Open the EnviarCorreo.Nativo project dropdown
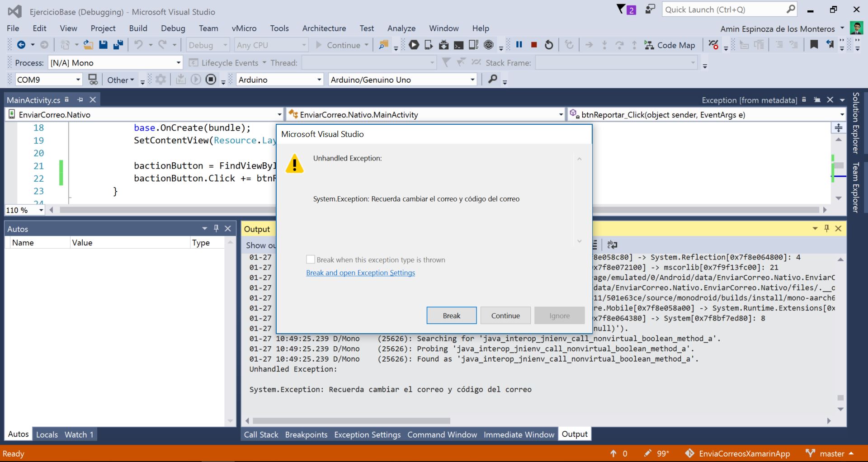This screenshot has width=868, height=462. (x=144, y=114)
